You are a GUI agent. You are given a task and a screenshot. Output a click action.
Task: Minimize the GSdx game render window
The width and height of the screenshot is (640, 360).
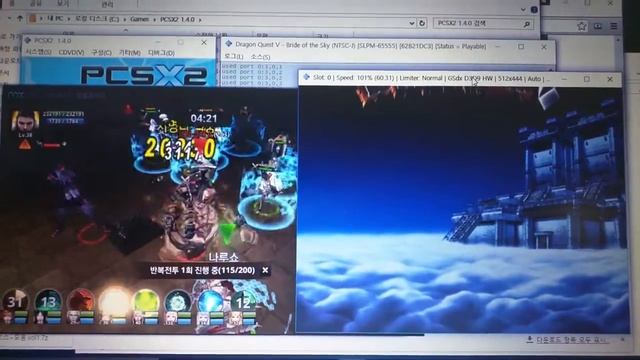pos(564,79)
